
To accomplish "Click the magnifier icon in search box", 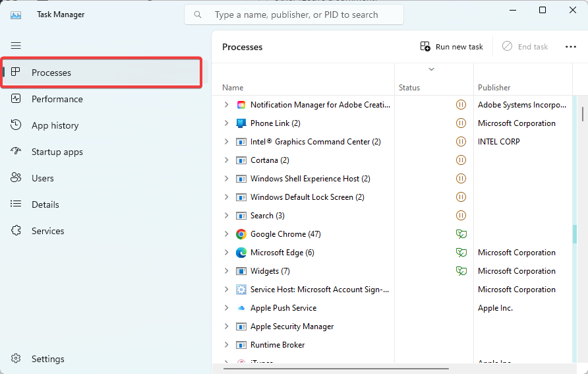I will pyautogui.click(x=198, y=15).
